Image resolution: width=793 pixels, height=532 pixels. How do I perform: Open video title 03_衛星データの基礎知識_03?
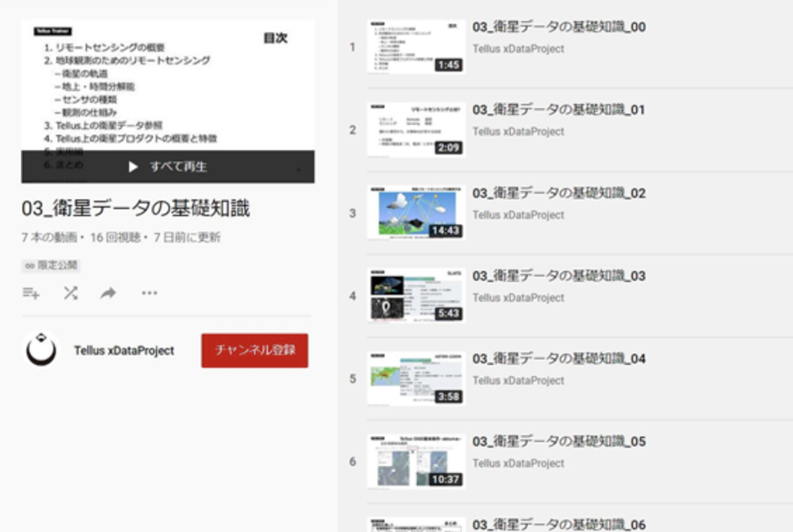click(x=559, y=276)
